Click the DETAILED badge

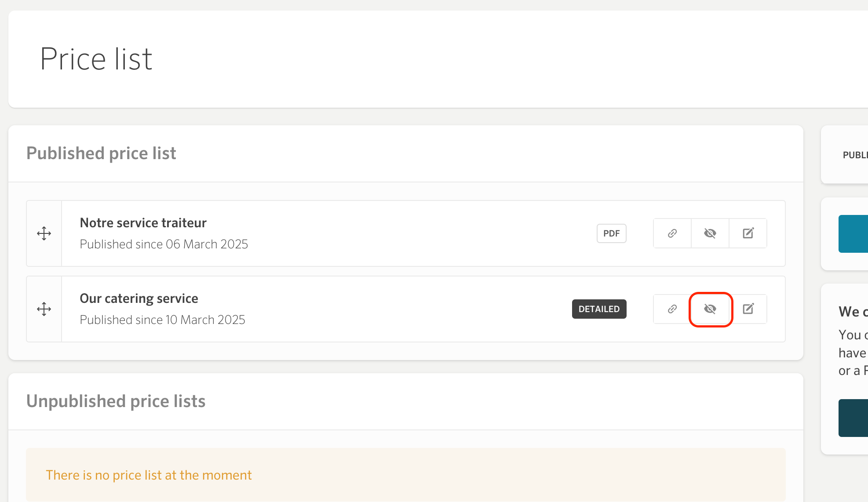pyautogui.click(x=599, y=309)
